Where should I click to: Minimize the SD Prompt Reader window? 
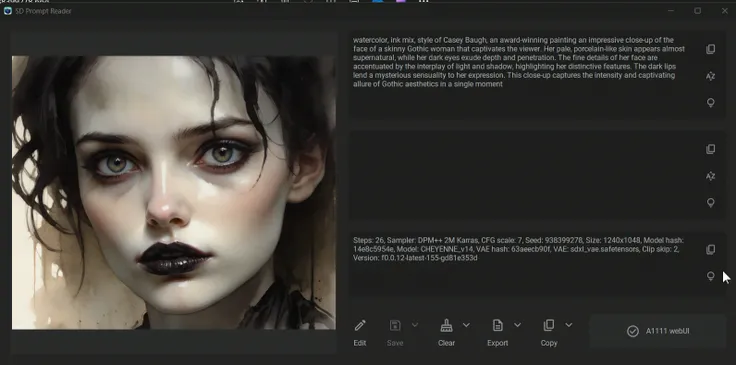tap(671, 11)
